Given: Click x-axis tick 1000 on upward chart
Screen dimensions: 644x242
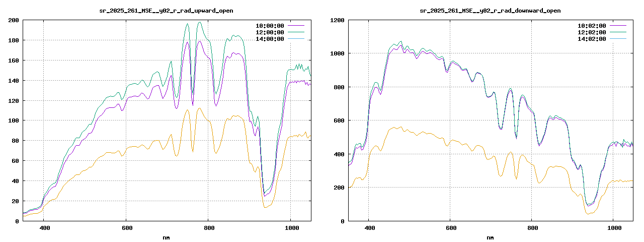Looking at the screenshot, I should (290, 228).
